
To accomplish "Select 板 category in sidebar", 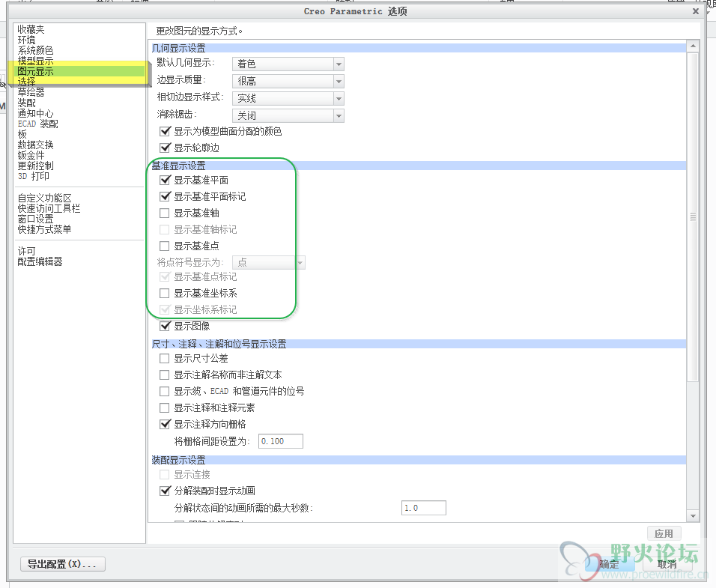I will pos(22,134).
